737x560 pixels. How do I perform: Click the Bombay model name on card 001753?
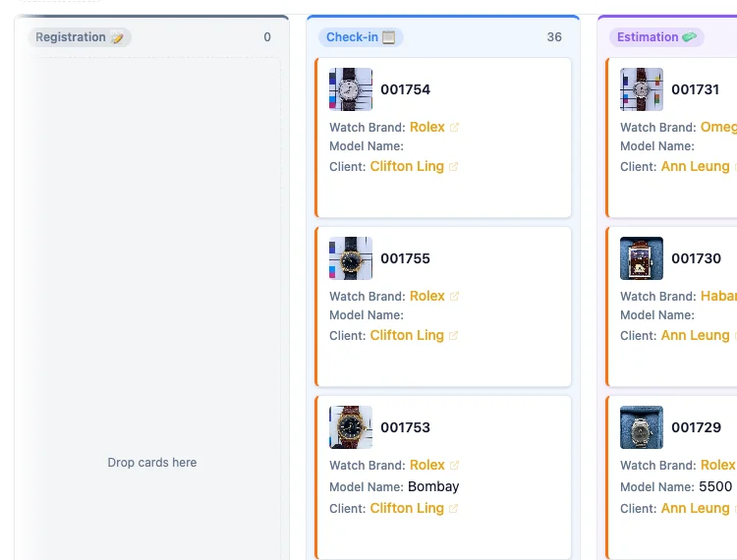(x=433, y=486)
